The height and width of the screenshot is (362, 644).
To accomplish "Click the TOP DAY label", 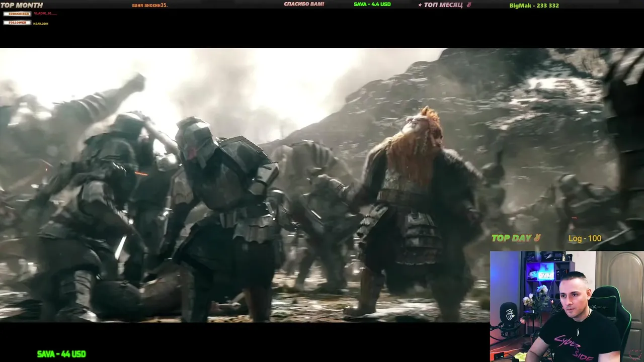I will point(512,238).
